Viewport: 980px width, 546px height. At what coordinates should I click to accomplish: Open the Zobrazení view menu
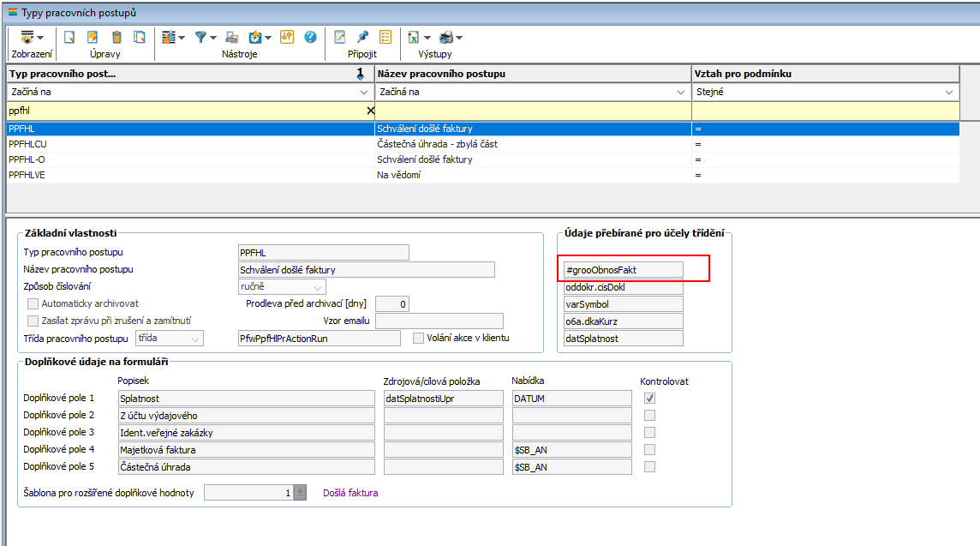(x=32, y=37)
